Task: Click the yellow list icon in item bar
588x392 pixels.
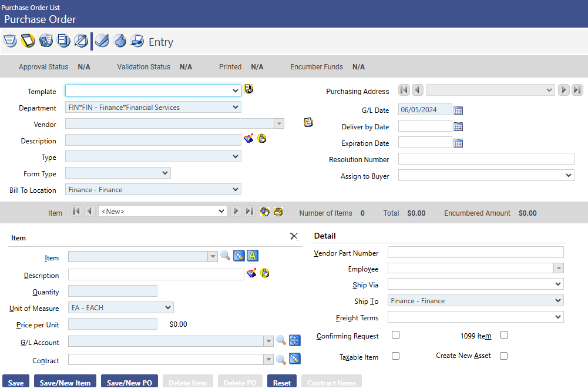Action: pyautogui.click(x=278, y=212)
